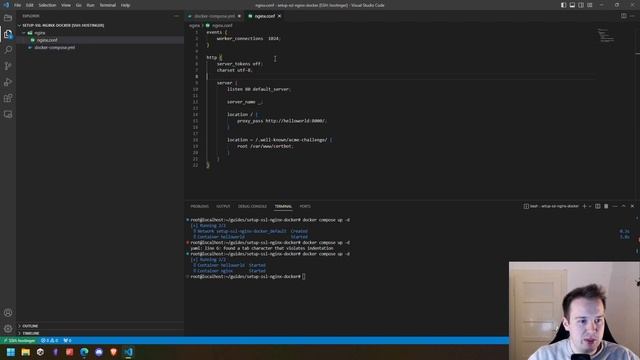Toggle the bottom panel layout icon
Image resolution: width=640 pixels, height=360 pixels.
coord(572,5)
